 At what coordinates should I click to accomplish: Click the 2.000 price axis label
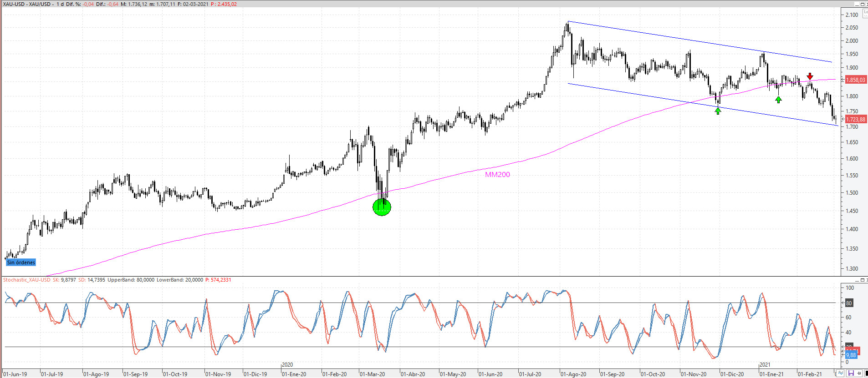coord(852,40)
